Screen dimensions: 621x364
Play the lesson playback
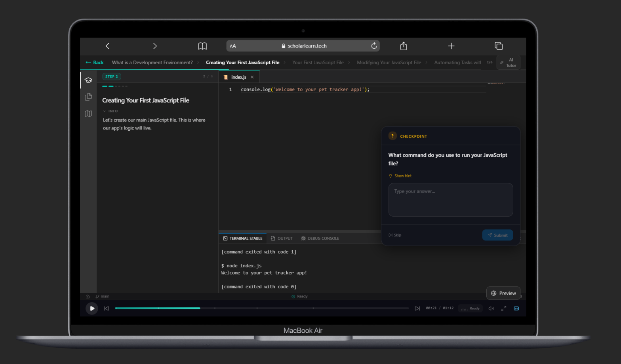(92, 308)
